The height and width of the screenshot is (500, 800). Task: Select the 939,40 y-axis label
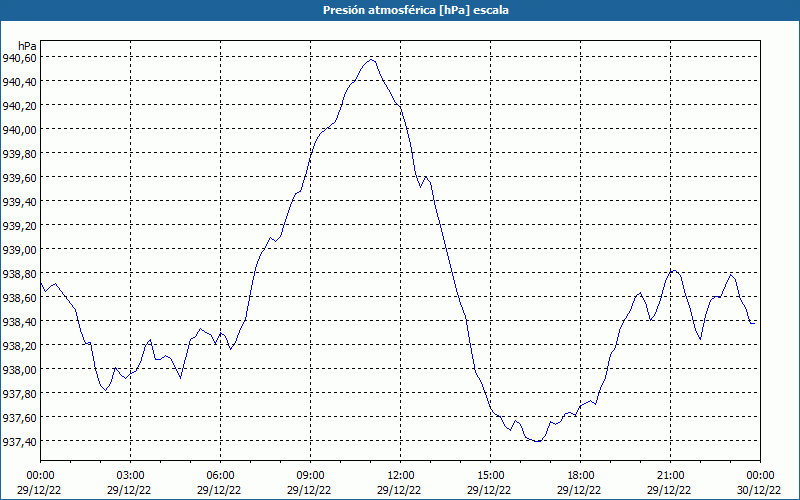[19, 202]
